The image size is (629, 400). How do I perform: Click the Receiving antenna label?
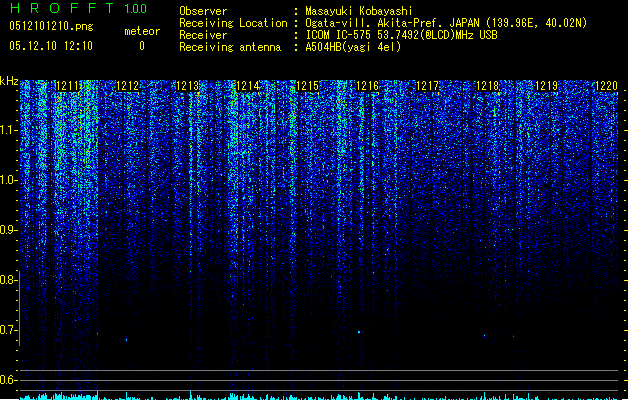click(x=230, y=47)
